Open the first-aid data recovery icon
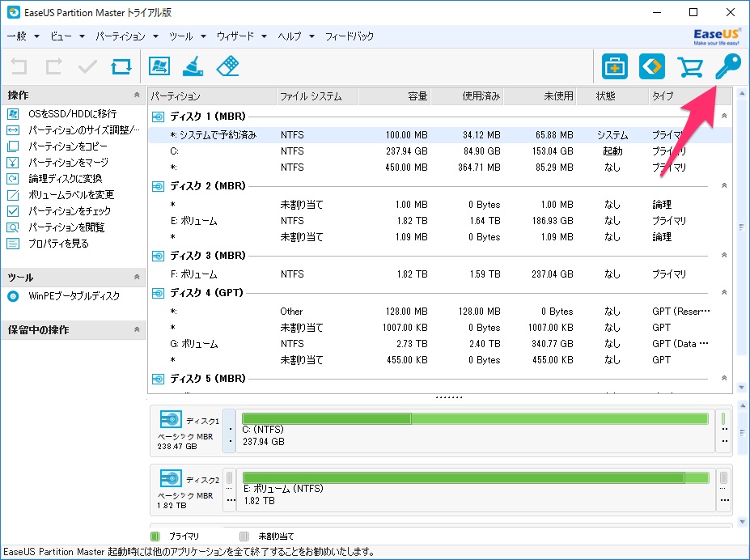Viewport: 750px width, 560px height. point(615,66)
